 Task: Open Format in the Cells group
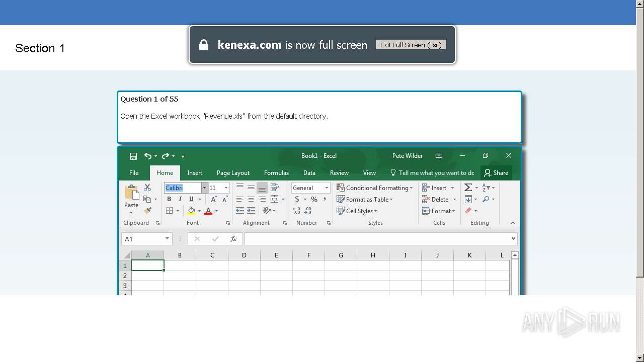pyautogui.click(x=438, y=211)
